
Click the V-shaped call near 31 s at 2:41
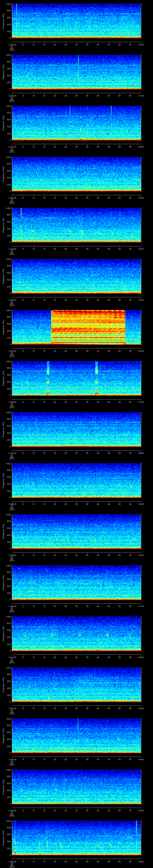coord(80,634)
